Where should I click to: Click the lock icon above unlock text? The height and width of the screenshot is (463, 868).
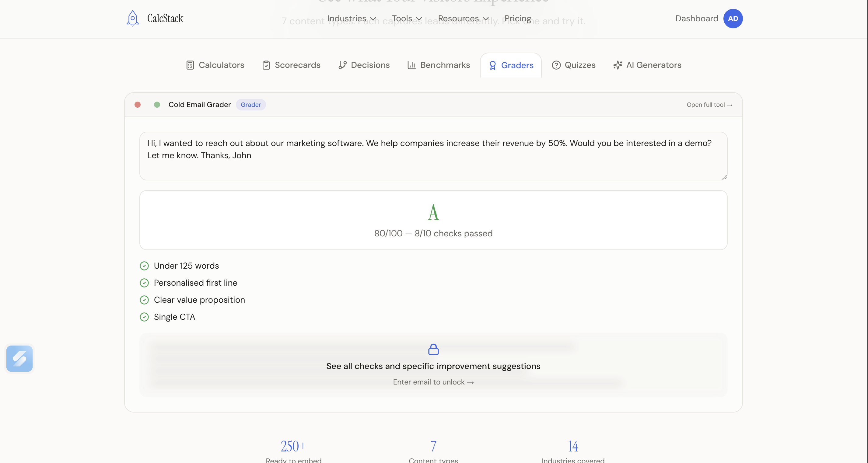pyautogui.click(x=433, y=349)
